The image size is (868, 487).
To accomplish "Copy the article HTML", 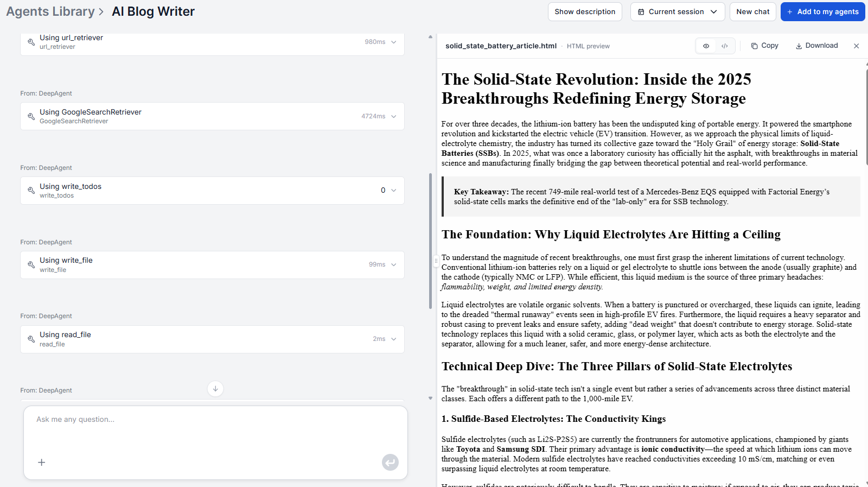I will 765,46.
